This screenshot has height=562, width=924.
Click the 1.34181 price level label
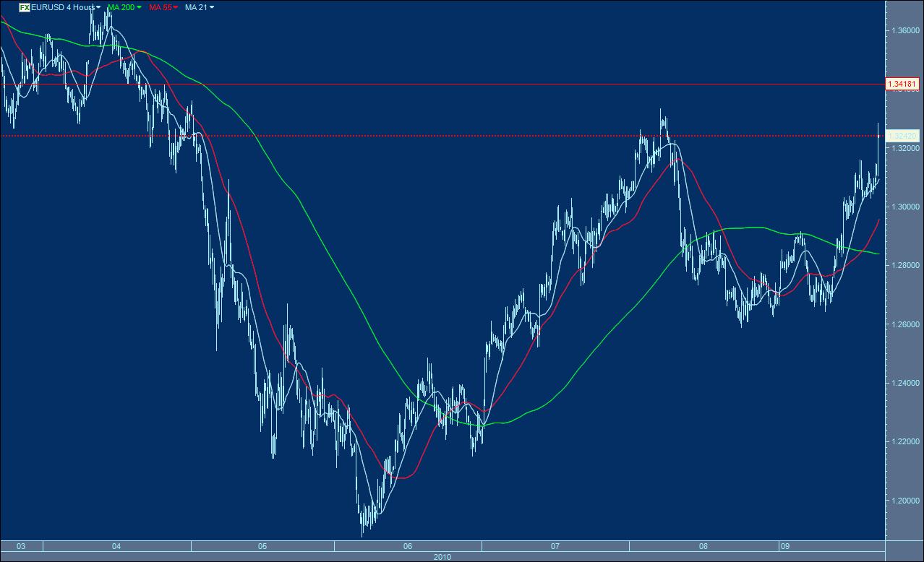903,84
